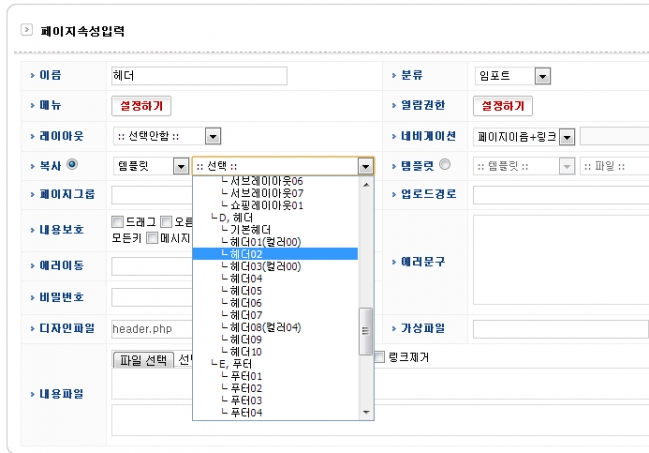Click the page properties section arrow icon
649x453 pixels.
point(26,30)
